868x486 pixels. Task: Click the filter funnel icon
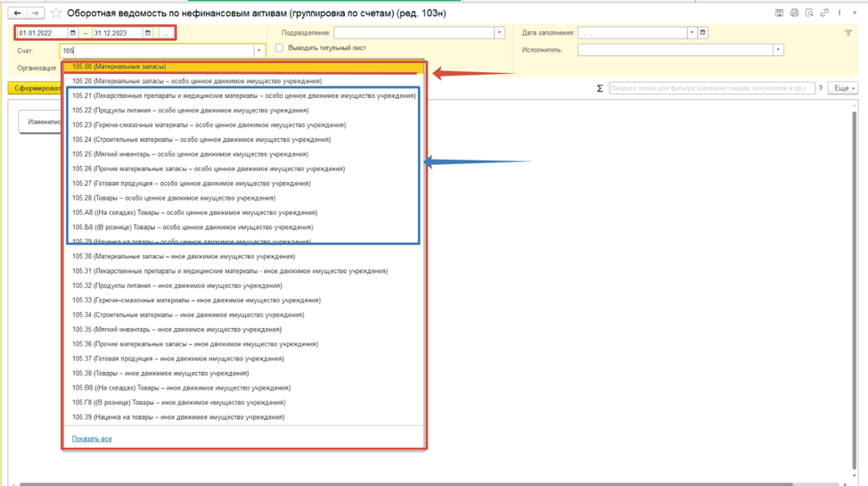pyautogui.click(x=848, y=33)
